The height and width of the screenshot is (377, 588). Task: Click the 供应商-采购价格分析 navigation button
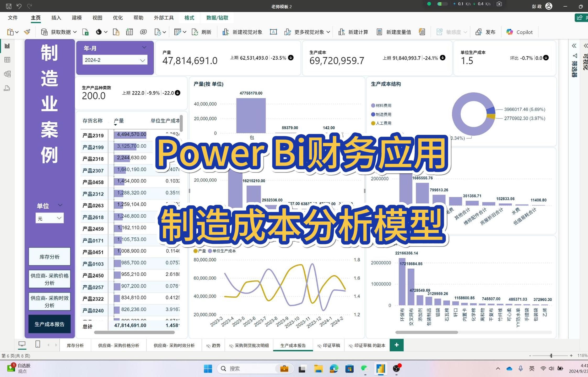point(50,279)
